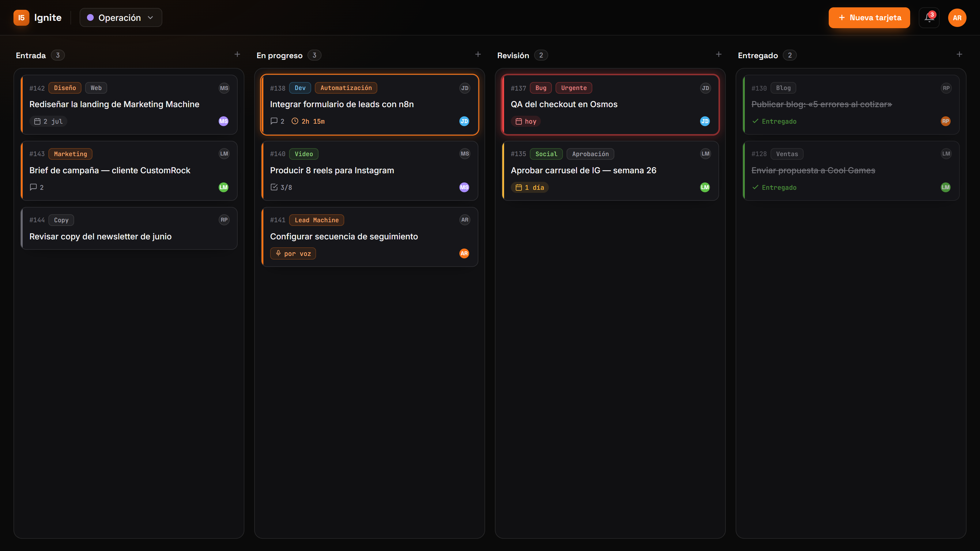
Task: Click the Video tag on card #140
Action: [x=303, y=154]
